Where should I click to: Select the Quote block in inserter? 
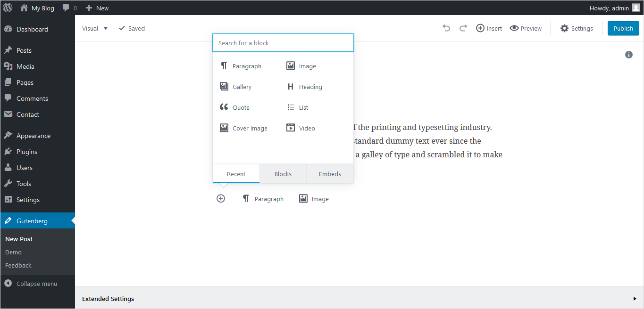click(235, 107)
